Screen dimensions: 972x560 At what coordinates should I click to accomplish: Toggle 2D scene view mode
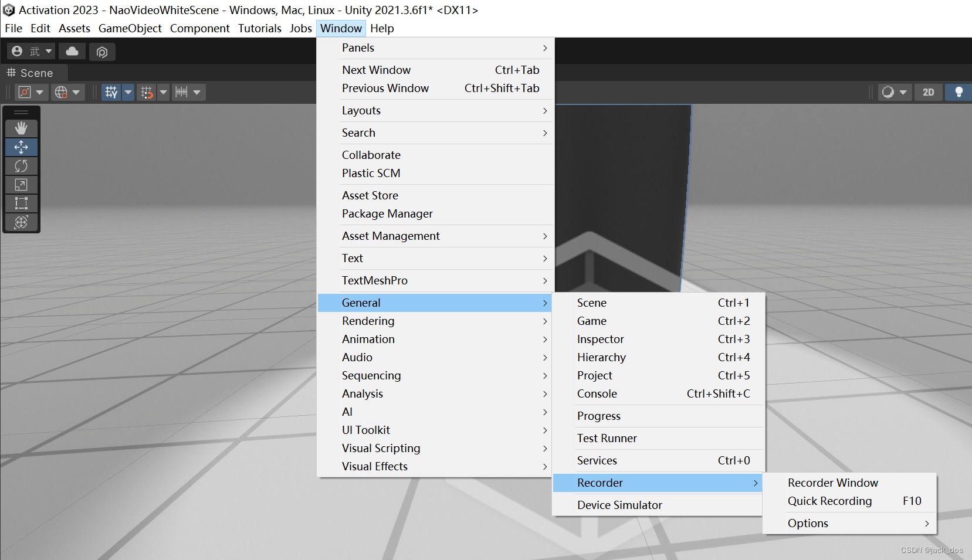click(928, 92)
